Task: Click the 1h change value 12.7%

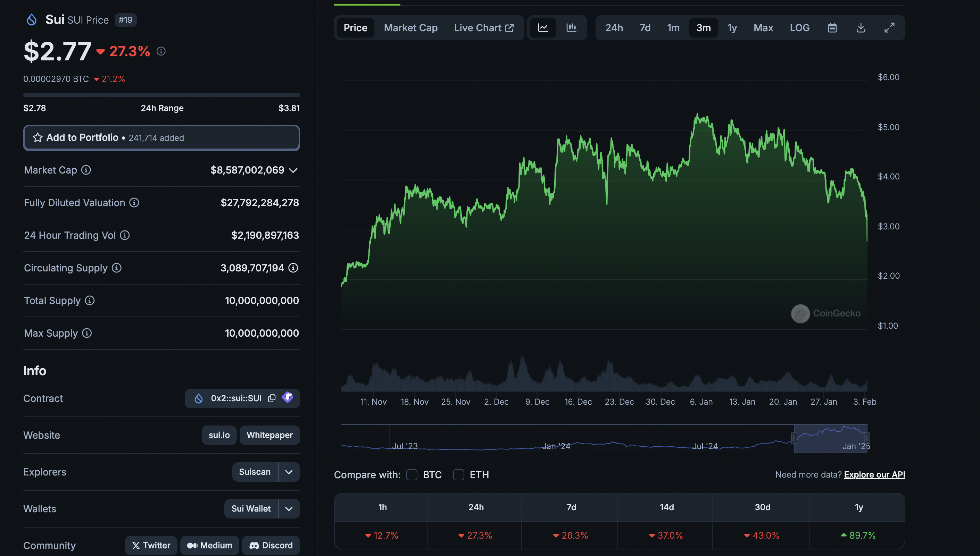Action: (x=382, y=536)
